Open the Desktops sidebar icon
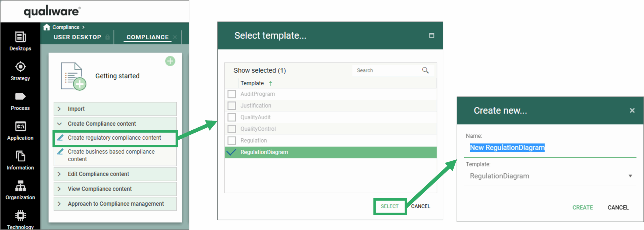The height and width of the screenshot is (230, 644). (x=20, y=37)
